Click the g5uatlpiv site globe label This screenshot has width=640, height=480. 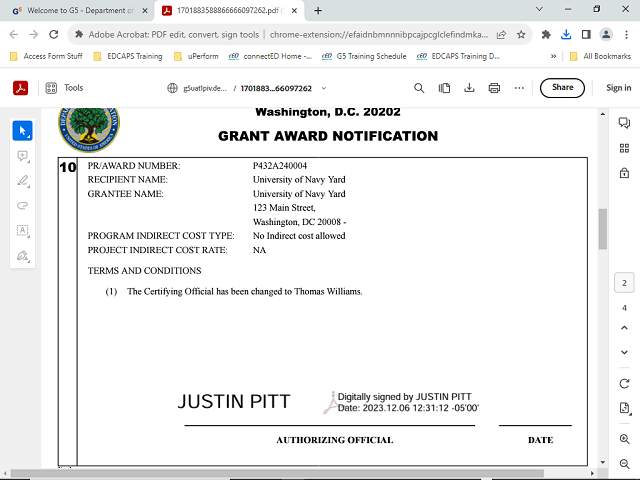click(197, 88)
